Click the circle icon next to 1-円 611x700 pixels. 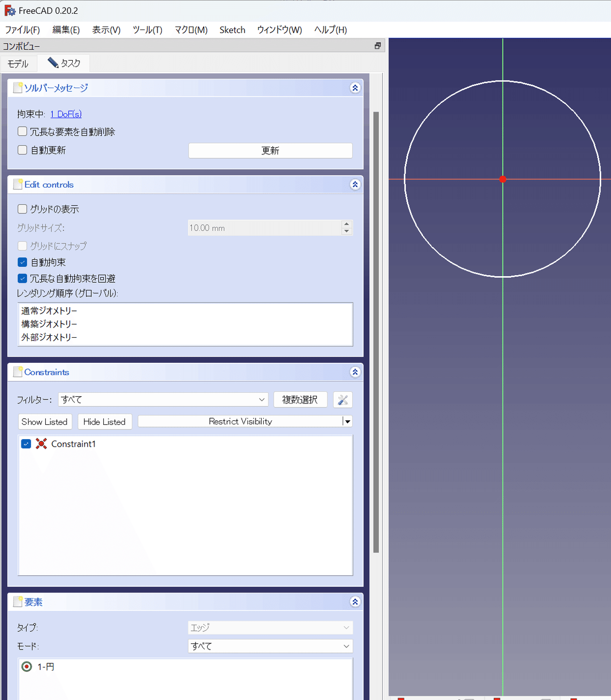tap(26, 666)
